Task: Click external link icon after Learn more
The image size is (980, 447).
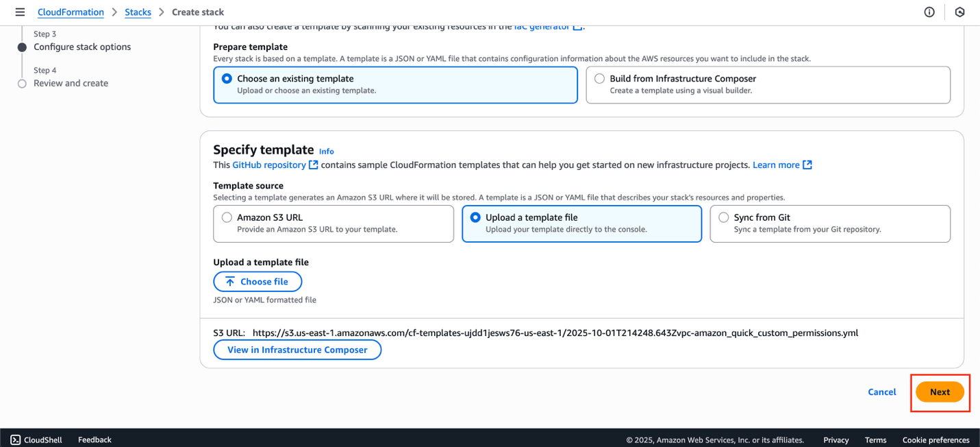Action: click(x=807, y=165)
